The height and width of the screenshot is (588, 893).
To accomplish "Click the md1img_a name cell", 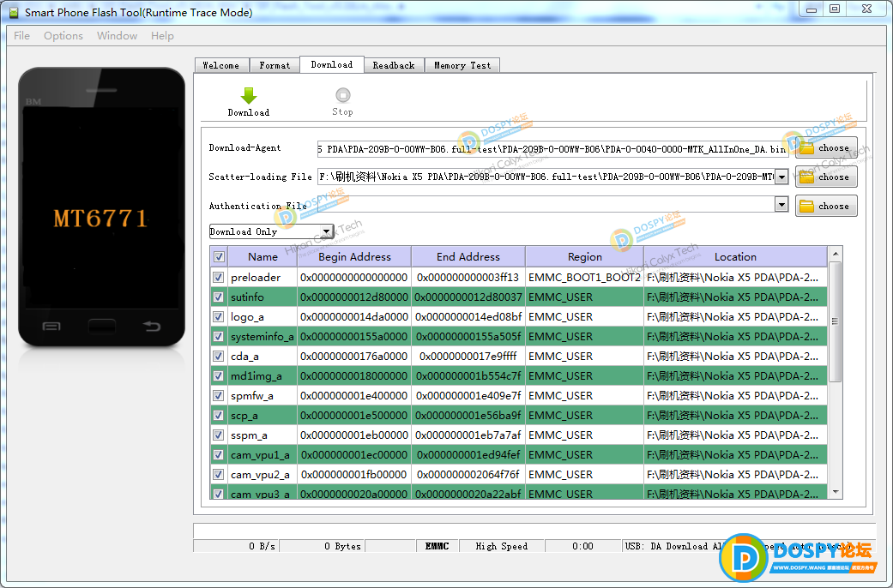I will point(262,375).
